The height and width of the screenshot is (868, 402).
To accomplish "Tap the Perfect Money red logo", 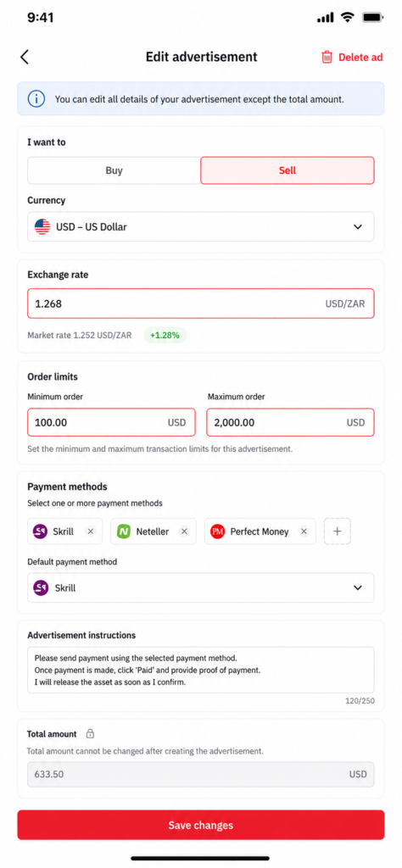I will point(218,531).
